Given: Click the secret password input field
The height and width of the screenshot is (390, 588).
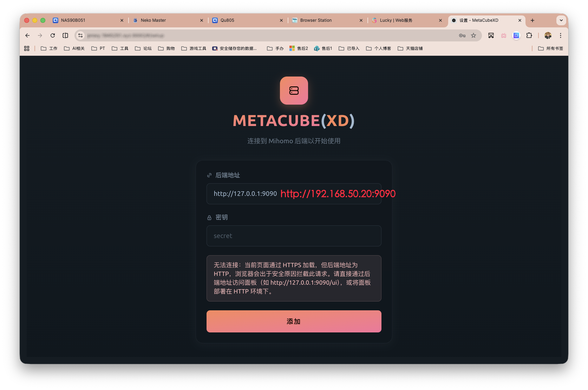Looking at the screenshot, I should pos(294,236).
